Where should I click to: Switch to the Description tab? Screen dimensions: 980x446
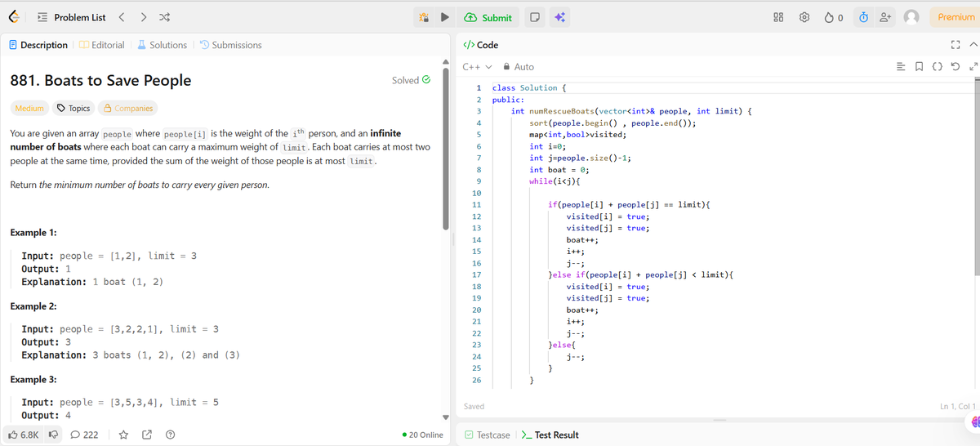[38, 45]
